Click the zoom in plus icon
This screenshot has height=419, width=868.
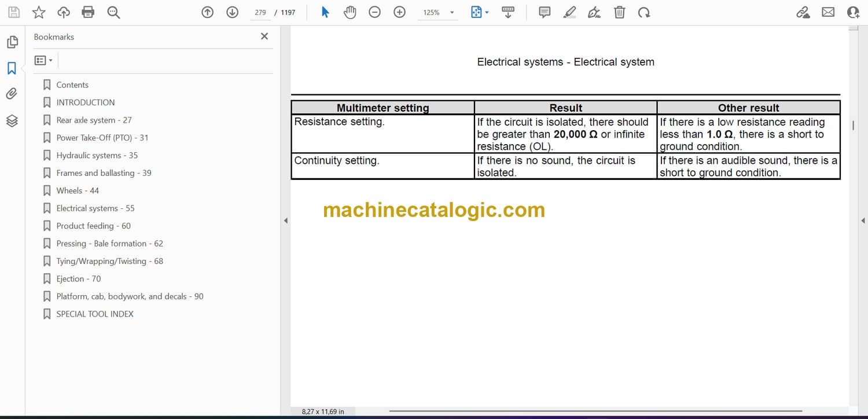tap(399, 12)
